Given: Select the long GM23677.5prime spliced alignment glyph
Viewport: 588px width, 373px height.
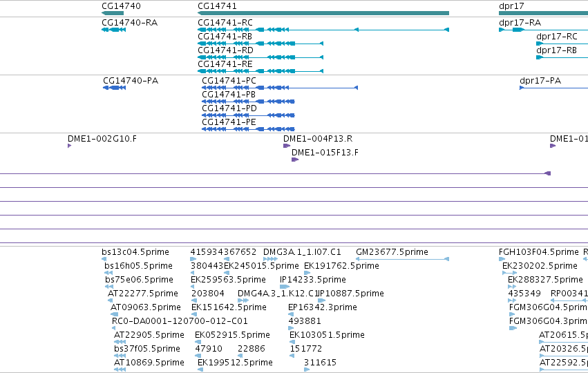Looking at the screenshot, I should tap(402, 259).
